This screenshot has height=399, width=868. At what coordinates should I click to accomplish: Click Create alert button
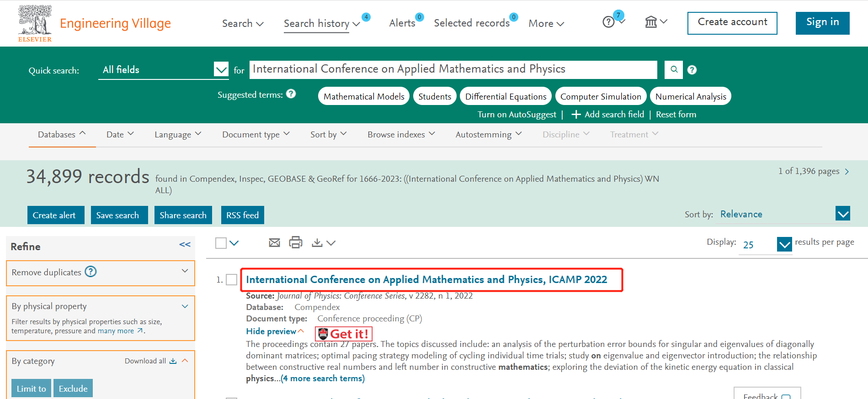coord(56,215)
